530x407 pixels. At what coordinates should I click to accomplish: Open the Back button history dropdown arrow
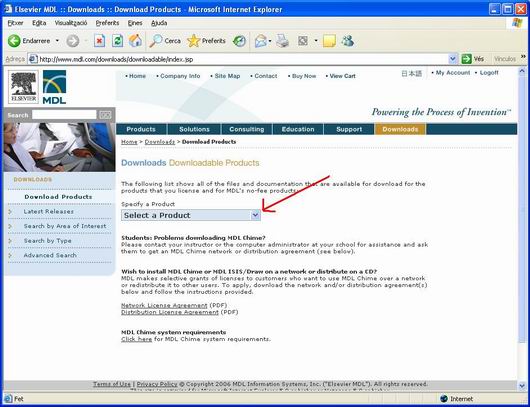pyautogui.click(x=57, y=41)
